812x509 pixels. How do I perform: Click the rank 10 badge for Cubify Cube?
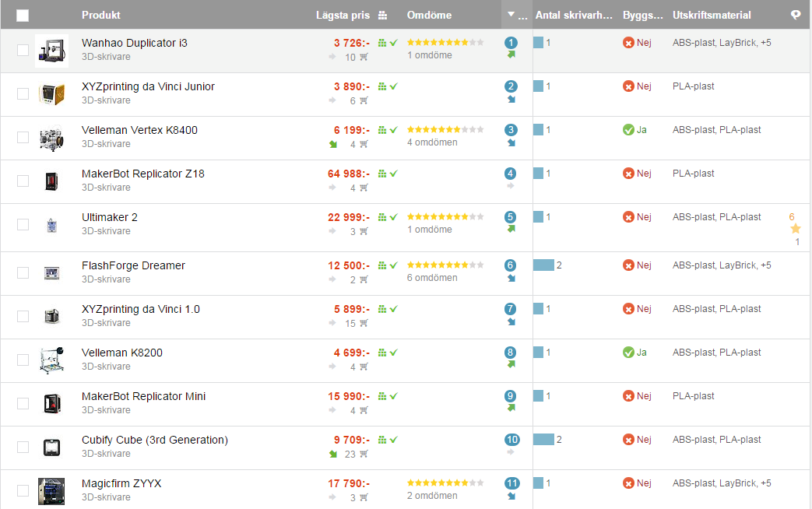[512, 440]
